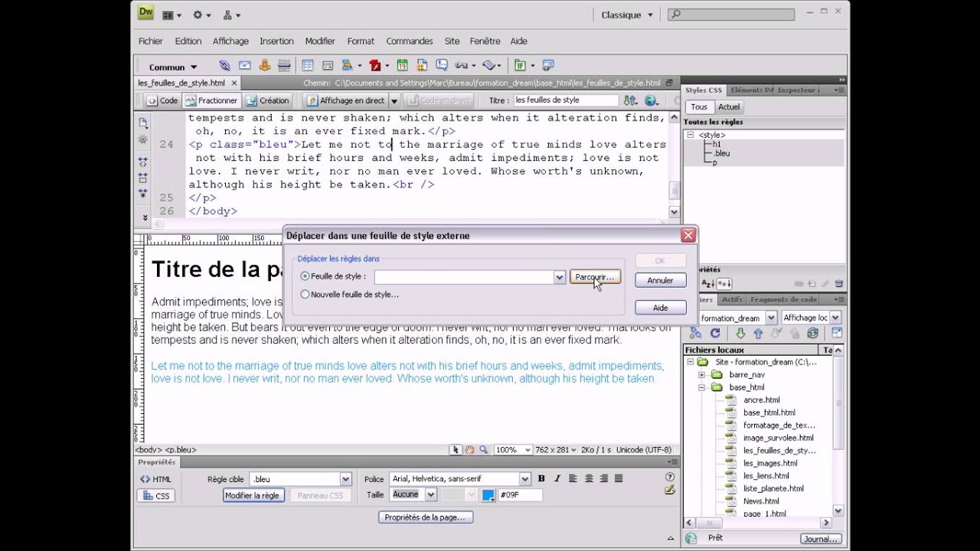Click the hyperlink insert icon in Commun toolbar
The width and height of the screenshot is (980, 551).
tap(224, 66)
